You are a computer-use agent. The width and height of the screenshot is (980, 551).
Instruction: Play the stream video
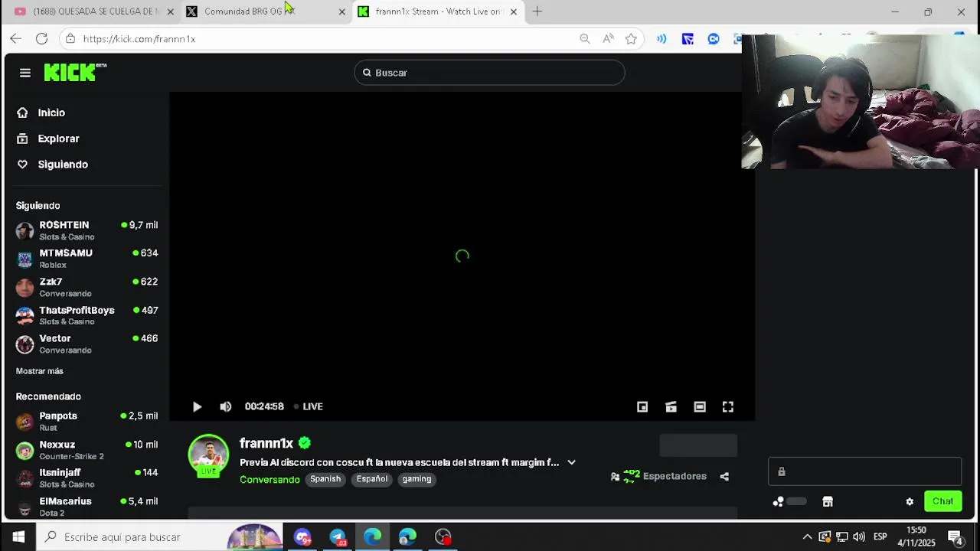[197, 407]
